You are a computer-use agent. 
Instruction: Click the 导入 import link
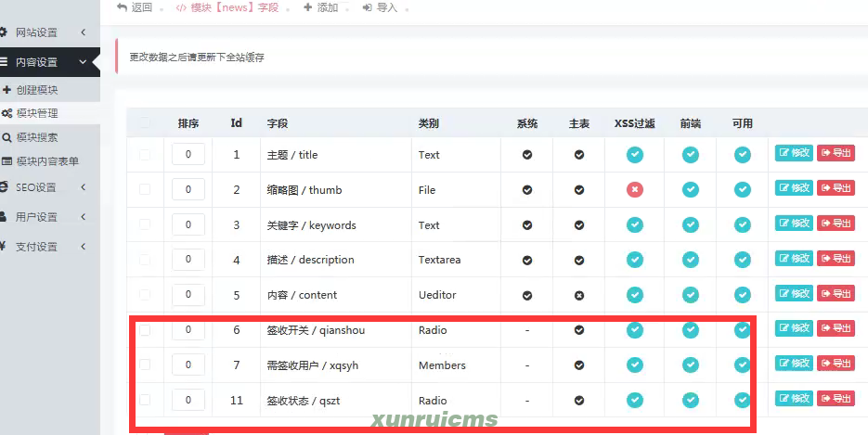tap(380, 7)
